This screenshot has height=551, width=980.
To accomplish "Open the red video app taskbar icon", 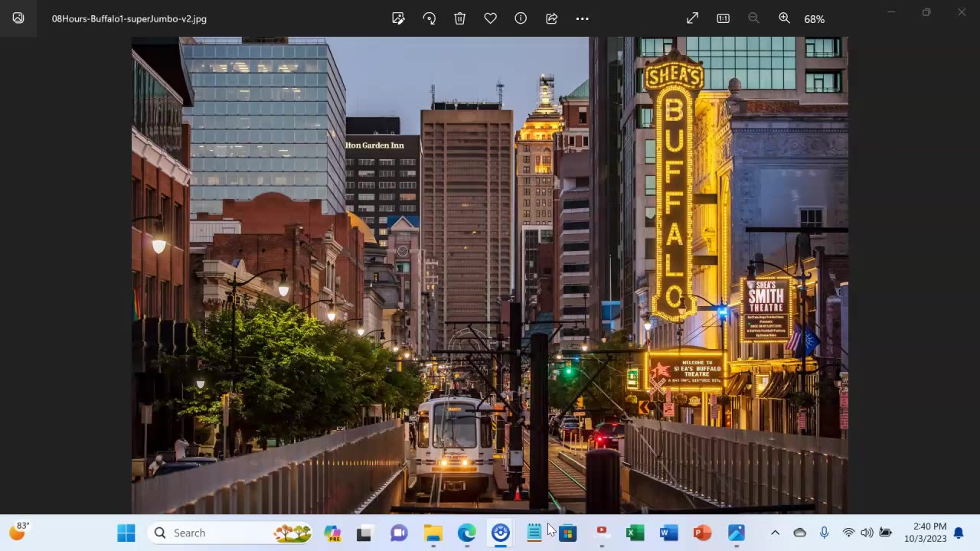I will (602, 531).
